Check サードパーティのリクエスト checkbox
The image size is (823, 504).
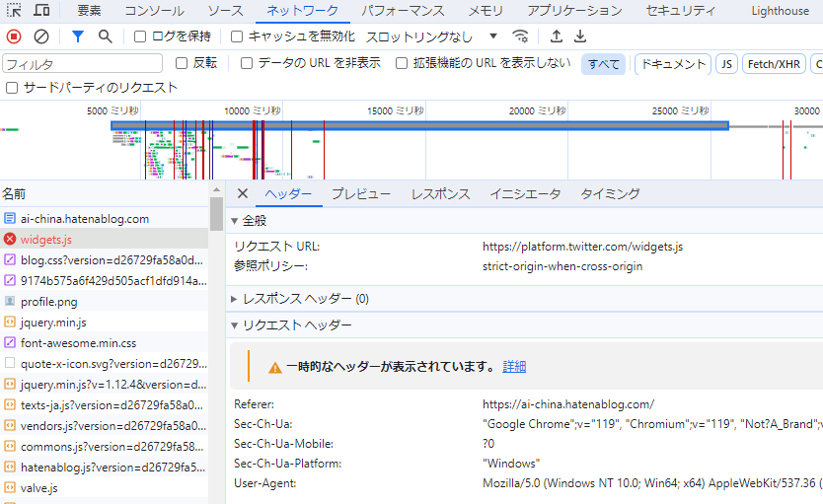coord(12,88)
